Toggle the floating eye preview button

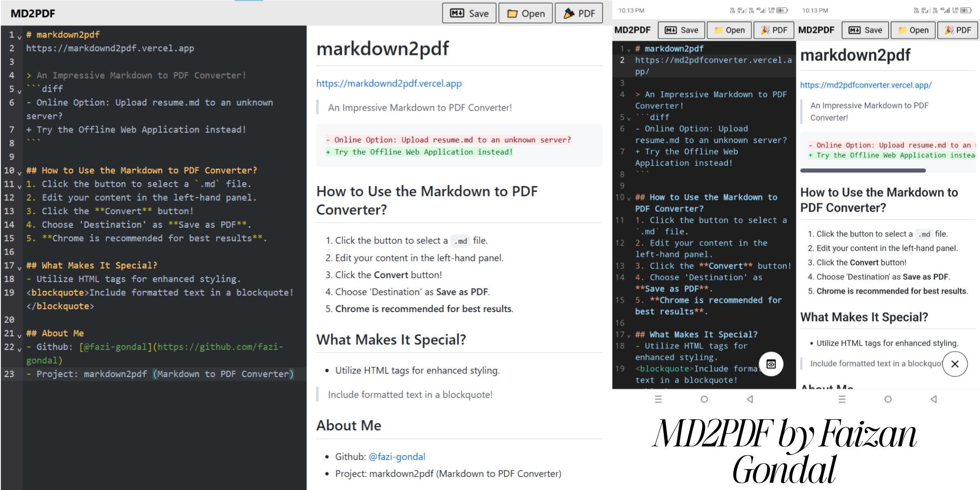pos(771,364)
